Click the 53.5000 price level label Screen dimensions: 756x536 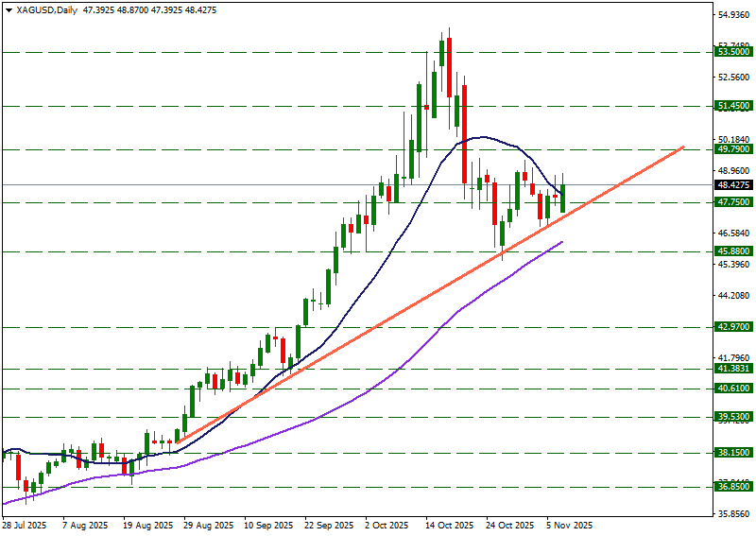pos(733,53)
